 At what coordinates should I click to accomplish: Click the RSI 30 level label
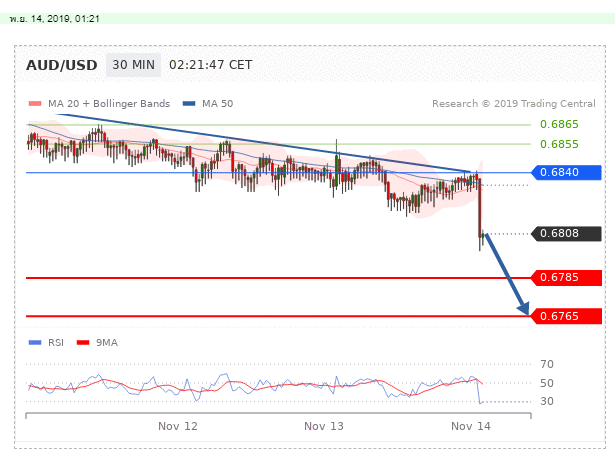point(547,401)
